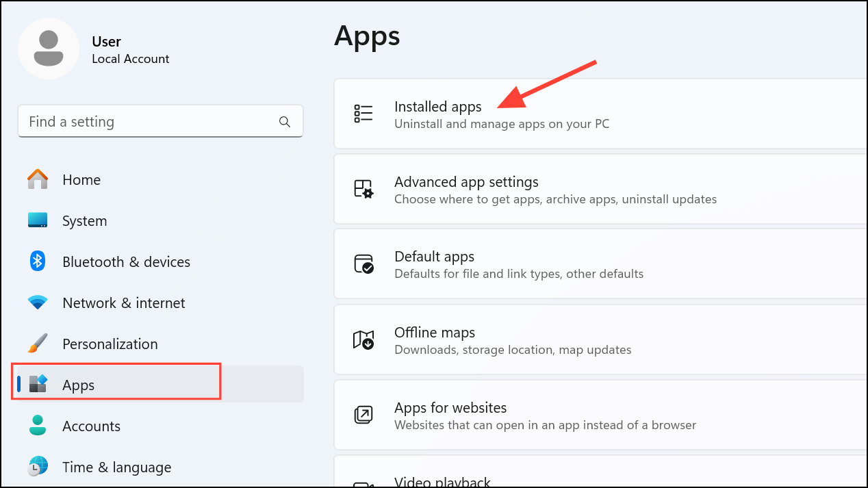Select the Personalization brush icon
Screen dimensions: 868x488
tap(37, 344)
